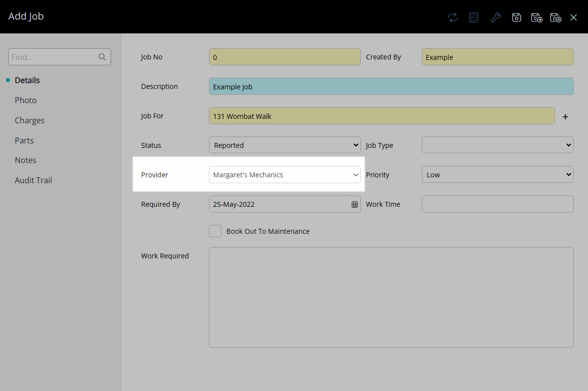Screen dimensions: 588x391
Task: Click the Description field Example Job
Action: (391, 86)
